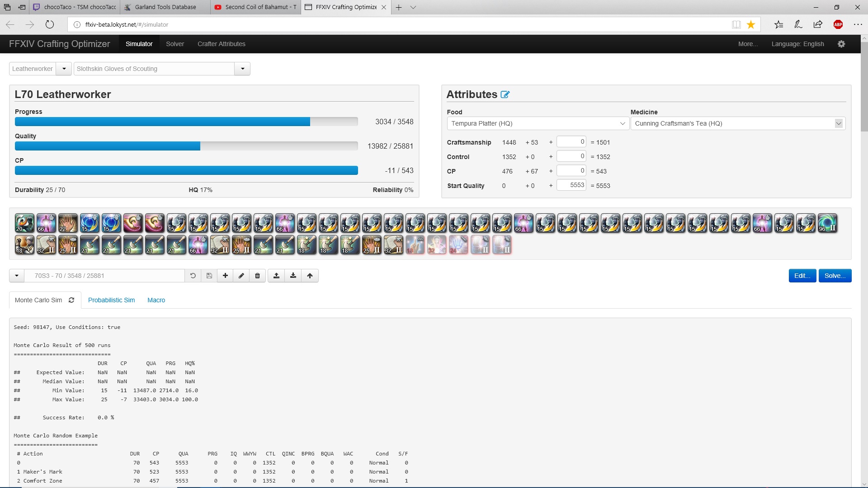This screenshot has width=868, height=488.
Task: Click the plus icon to add a new synth
Action: (225, 276)
